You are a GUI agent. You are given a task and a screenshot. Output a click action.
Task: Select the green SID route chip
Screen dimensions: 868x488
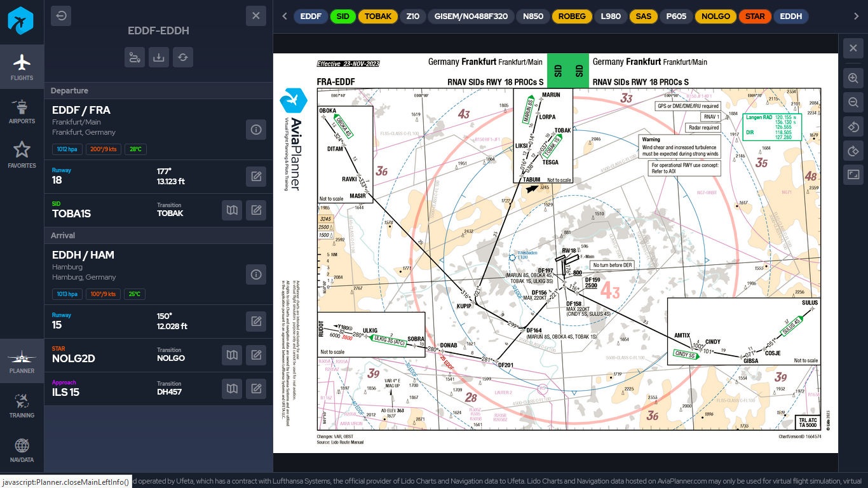coord(343,17)
